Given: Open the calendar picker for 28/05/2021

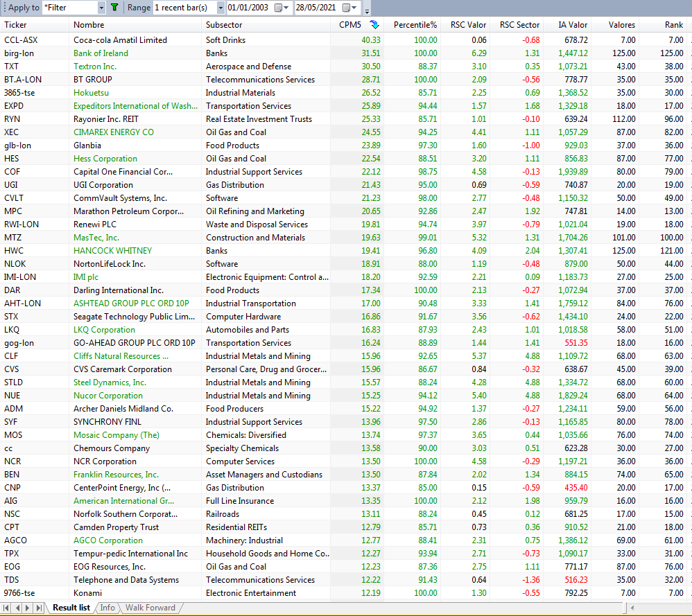Looking at the screenshot, I should (347, 8).
